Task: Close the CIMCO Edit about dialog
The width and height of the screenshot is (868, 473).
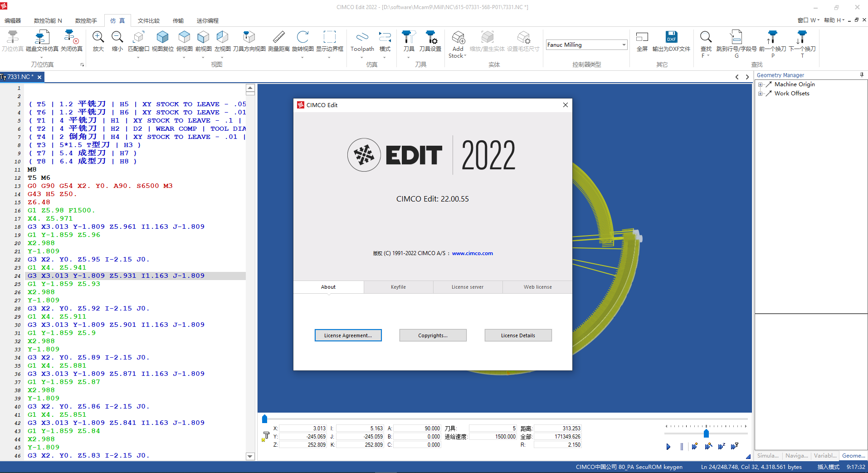Action: pos(565,105)
